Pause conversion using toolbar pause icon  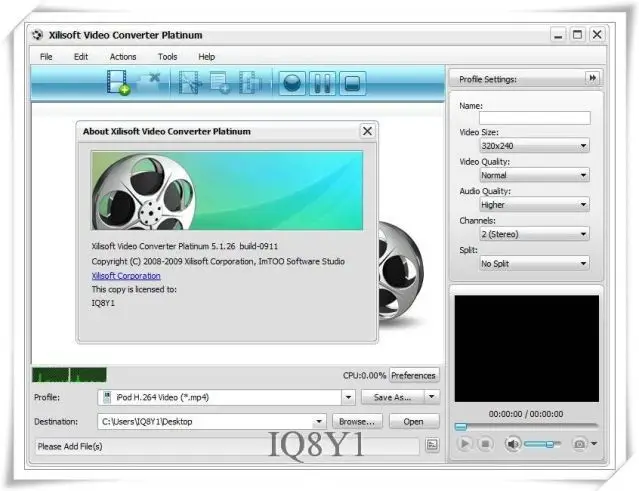tap(322, 84)
